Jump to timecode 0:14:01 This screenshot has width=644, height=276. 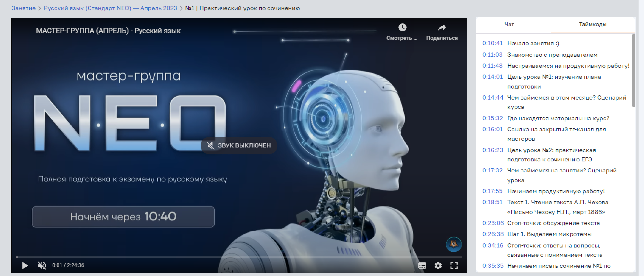[x=492, y=77]
